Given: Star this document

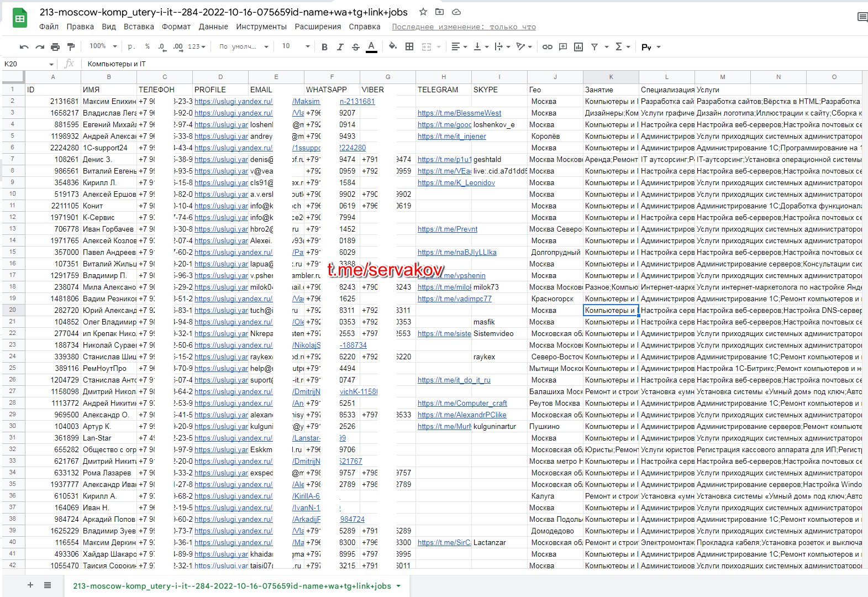Looking at the screenshot, I should tap(423, 12).
